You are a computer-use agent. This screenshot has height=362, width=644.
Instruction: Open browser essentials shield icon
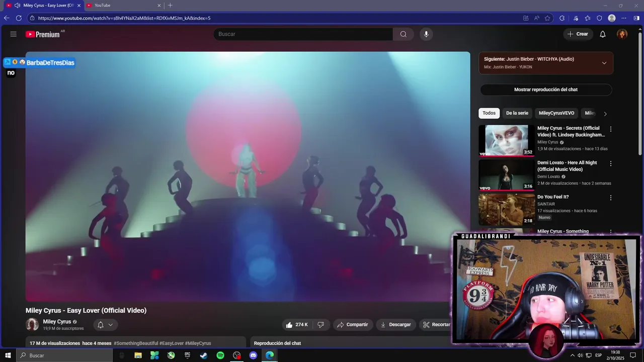(599, 18)
